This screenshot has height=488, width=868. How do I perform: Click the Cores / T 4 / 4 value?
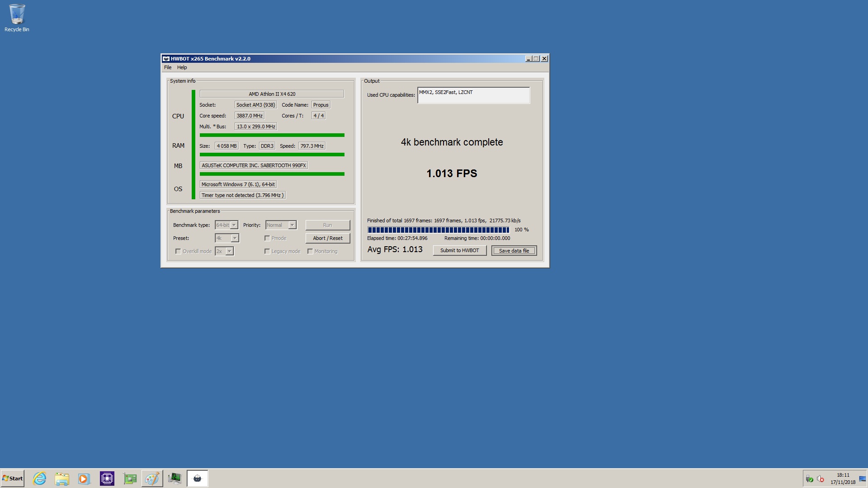click(319, 116)
